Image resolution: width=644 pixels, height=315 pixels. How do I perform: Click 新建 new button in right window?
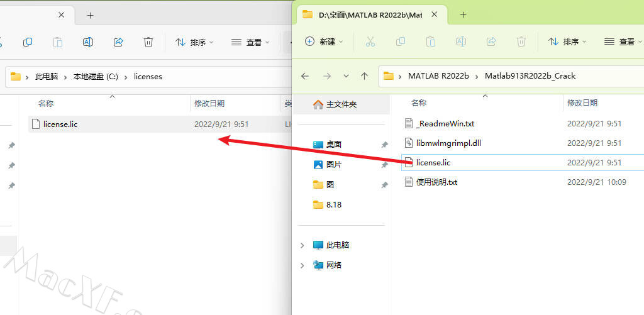(324, 41)
